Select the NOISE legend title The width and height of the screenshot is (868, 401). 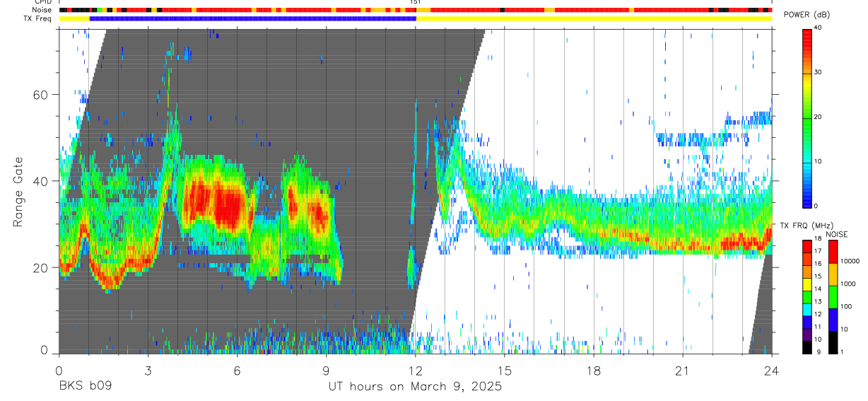(x=837, y=233)
